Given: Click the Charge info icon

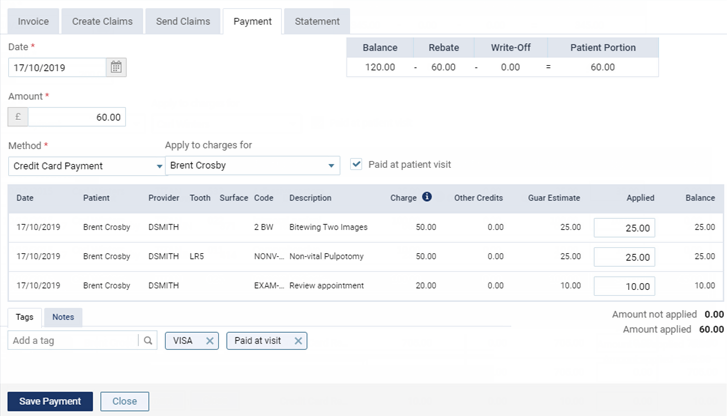Looking at the screenshot, I should click(x=427, y=197).
